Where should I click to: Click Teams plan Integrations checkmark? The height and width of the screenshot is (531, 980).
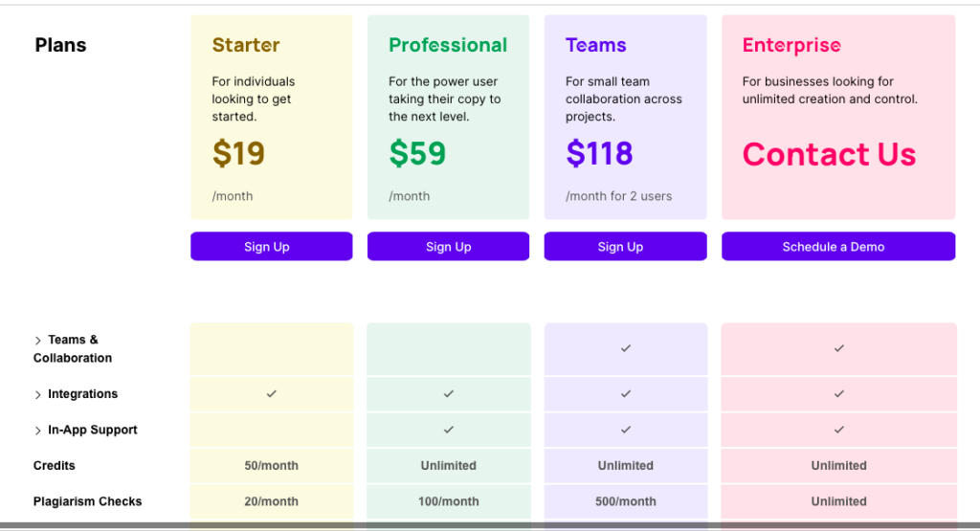pos(626,393)
